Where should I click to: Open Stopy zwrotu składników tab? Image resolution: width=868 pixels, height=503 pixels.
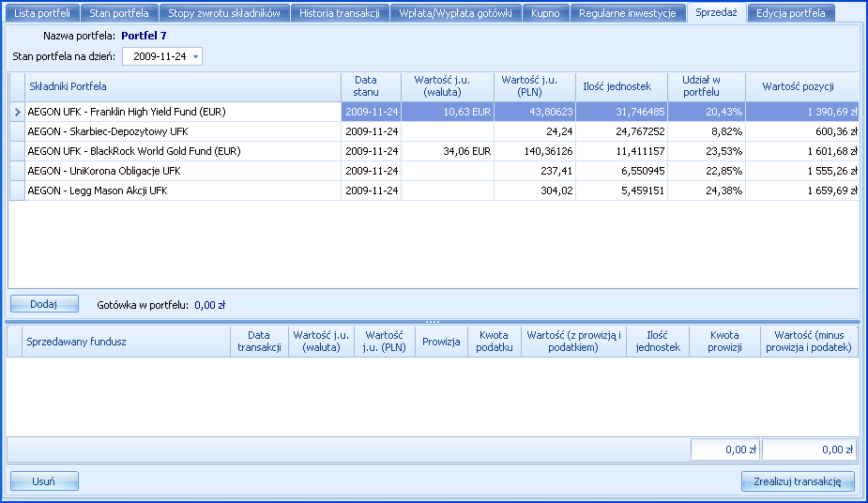(x=224, y=13)
